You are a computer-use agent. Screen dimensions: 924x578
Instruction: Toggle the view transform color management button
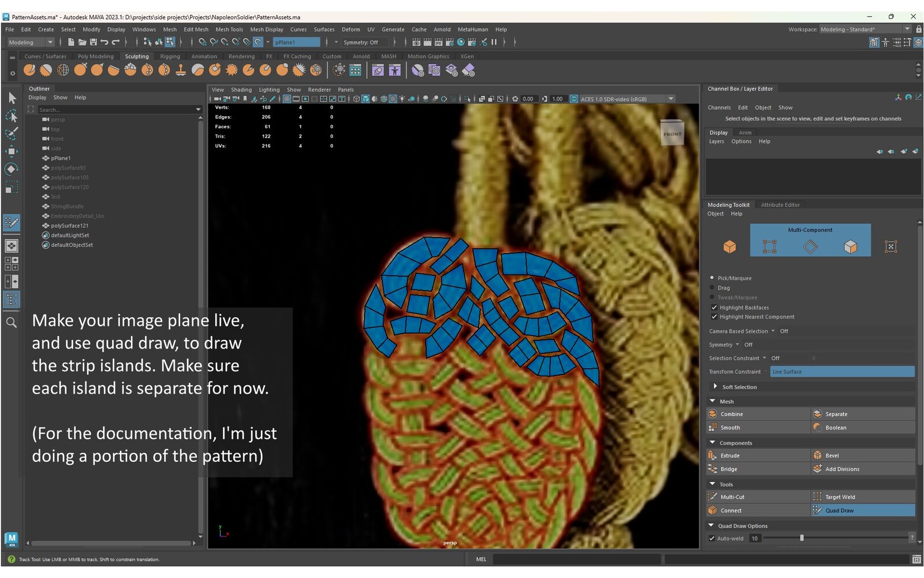[574, 99]
